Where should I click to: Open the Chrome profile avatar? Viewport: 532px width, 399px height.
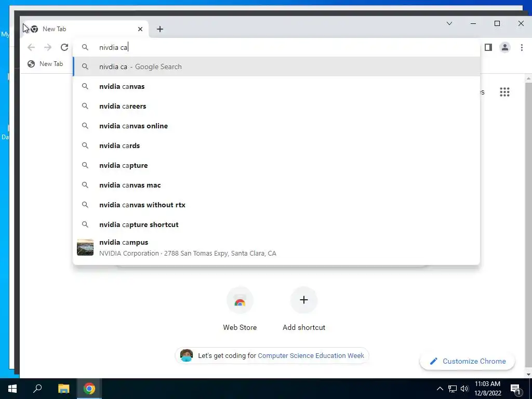[x=505, y=47]
